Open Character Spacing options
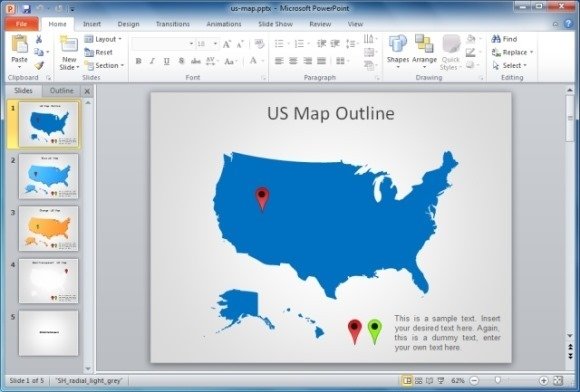 pos(212,61)
